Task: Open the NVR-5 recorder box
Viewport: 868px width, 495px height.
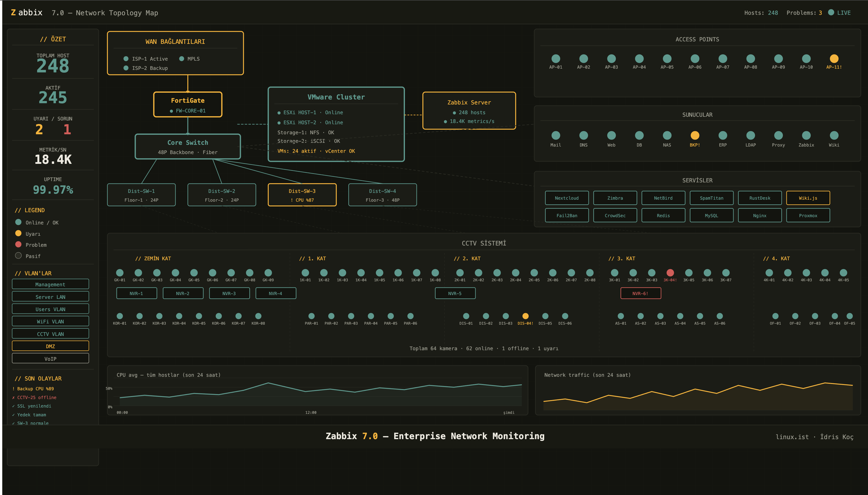Action: click(x=455, y=293)
